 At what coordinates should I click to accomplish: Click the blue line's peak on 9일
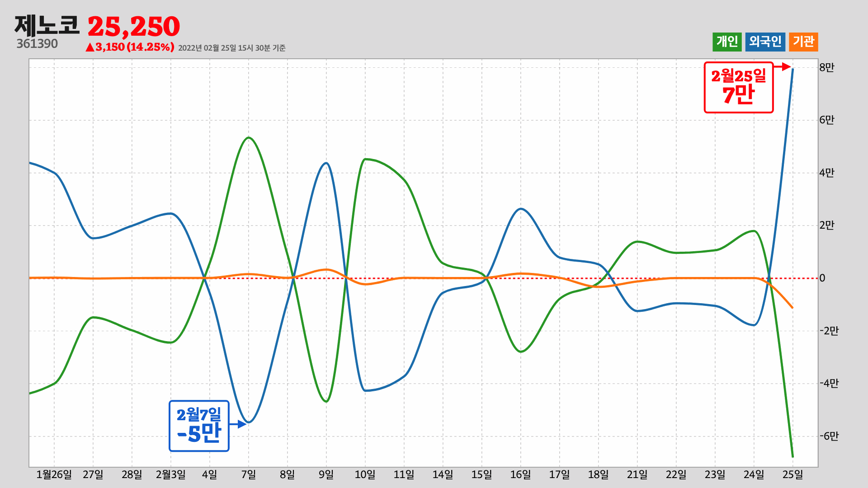click(326, 163)
